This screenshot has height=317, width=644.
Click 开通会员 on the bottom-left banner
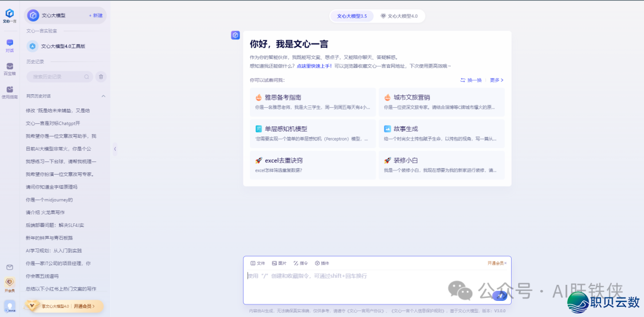click(x=84, y=306)
